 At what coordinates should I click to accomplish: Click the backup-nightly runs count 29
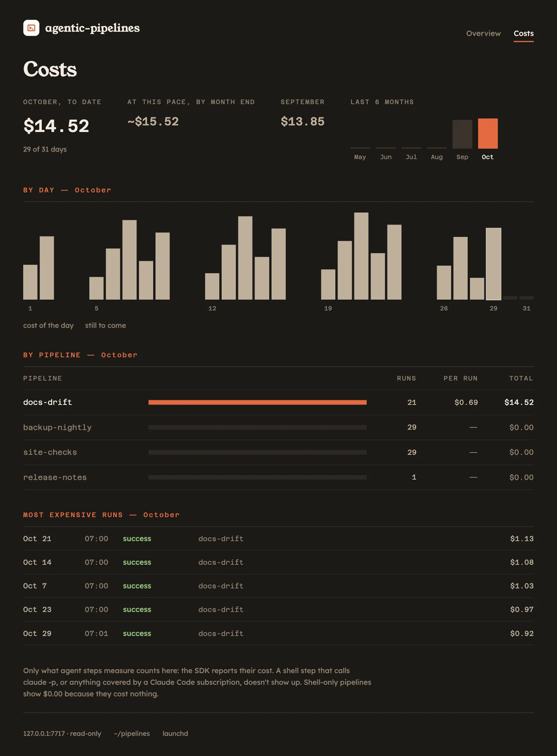(x=412, y=427)
